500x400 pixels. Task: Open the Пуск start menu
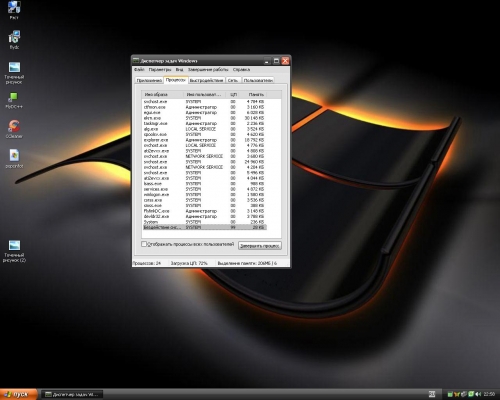(x=18, y=394)
